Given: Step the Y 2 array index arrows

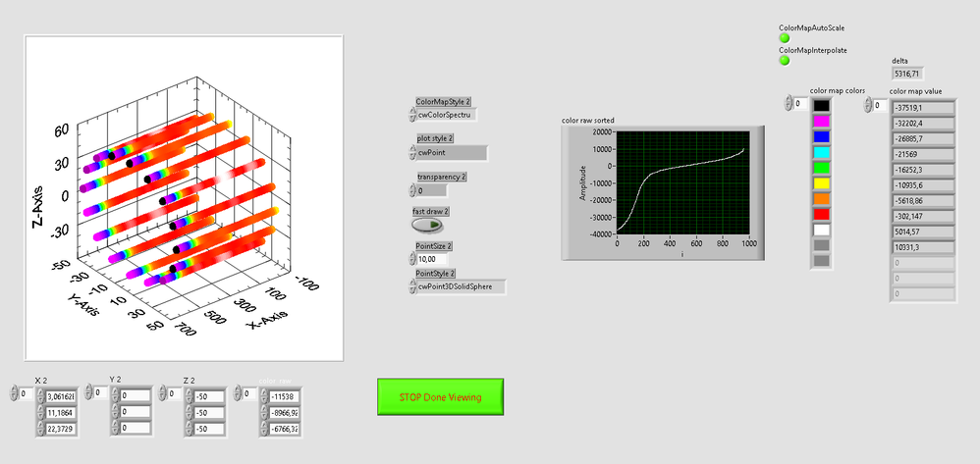Looking at the screenshot, I should [x=88, y=392].
